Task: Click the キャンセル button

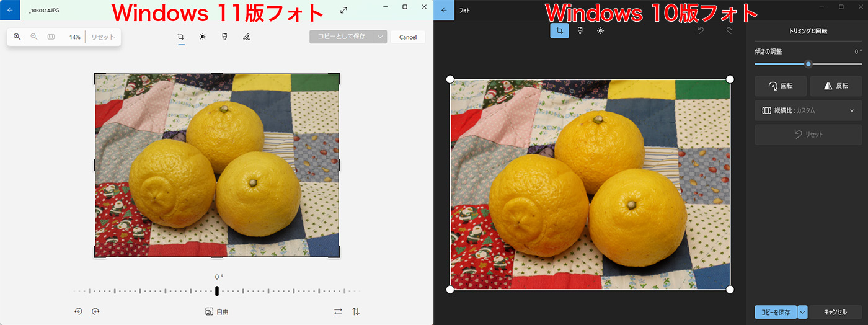Action: pyautogui.click(x=835, y=312)
